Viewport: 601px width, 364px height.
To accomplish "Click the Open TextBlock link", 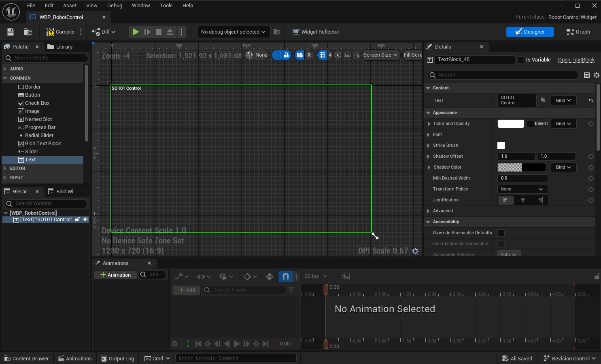I will (x=576, y=60).
